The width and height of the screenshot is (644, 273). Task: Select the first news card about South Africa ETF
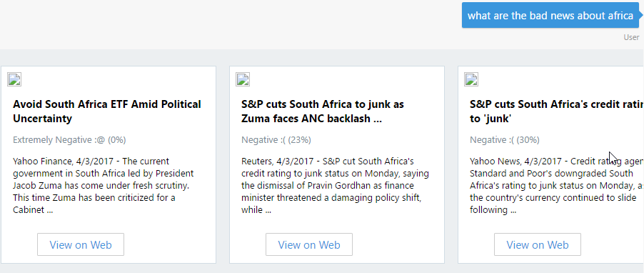click(x=109, y=164)
